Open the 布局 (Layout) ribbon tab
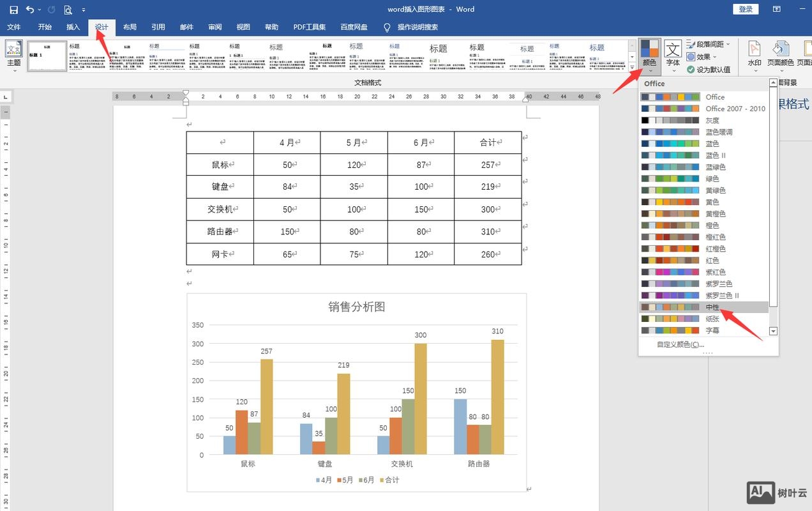The image size is (812, 511). click(x=130, y=27)
